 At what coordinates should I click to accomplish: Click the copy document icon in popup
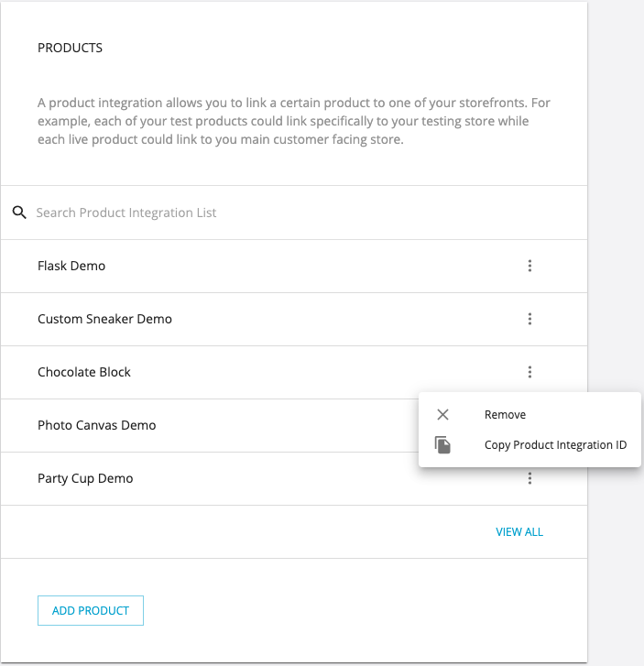pos(442,445)
